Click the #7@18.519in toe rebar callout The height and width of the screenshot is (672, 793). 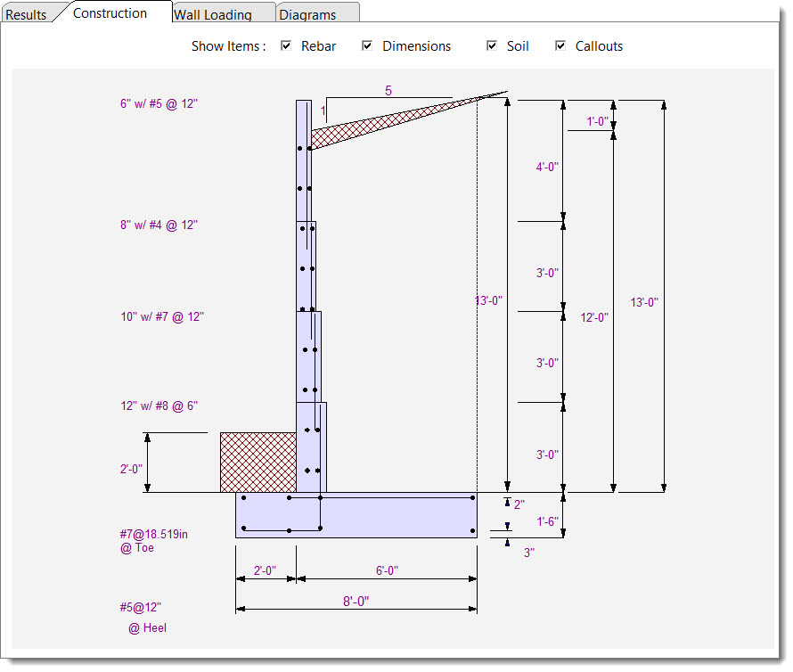pyautogui.click(x=154, y=535)
